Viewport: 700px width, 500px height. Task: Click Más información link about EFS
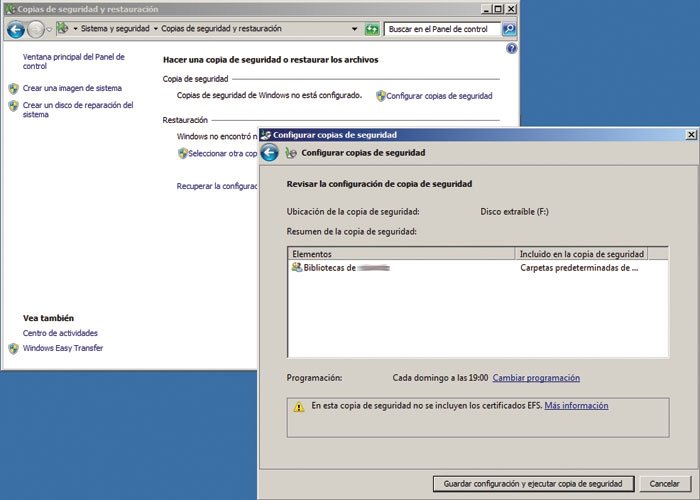click(x=576, y=406)
